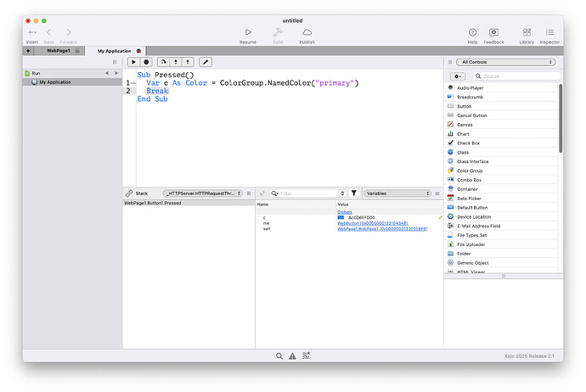Open the Variables popup menu
This screenshot has height=392, width=586.
point(399,193)
